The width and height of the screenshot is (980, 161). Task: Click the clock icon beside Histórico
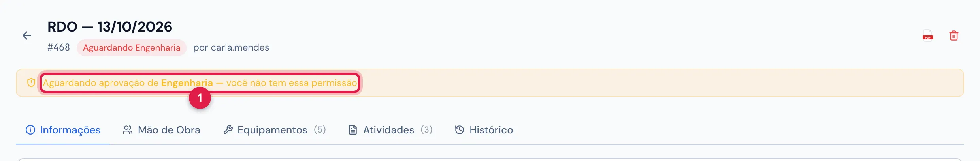pyautogui.click(x=460, y=130)
